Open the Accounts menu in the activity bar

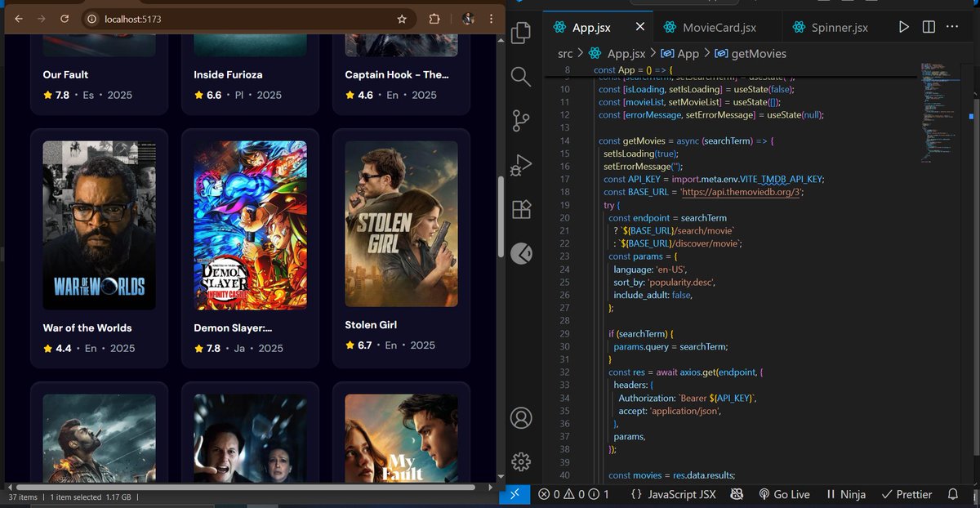521,418
